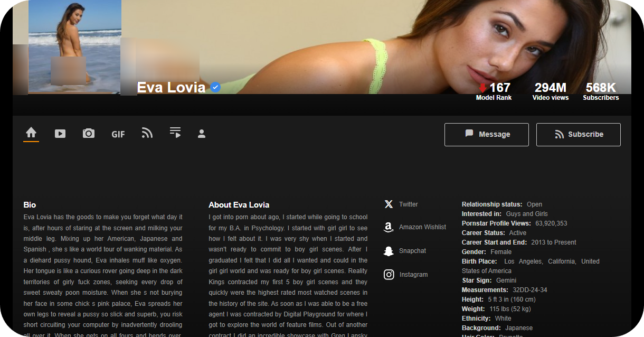Image resolution: width=644 pixels, height=337 pixels.
Task: Click the profile avatar thumbnail
Action: tap(74, 46)
